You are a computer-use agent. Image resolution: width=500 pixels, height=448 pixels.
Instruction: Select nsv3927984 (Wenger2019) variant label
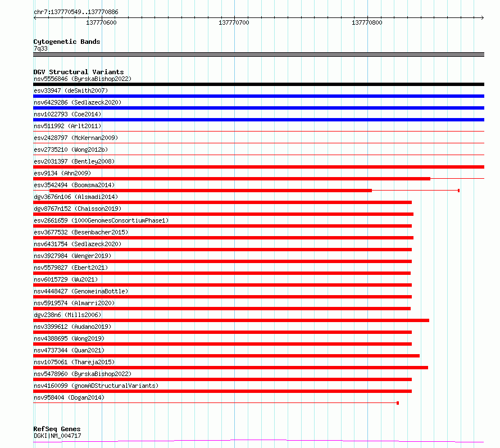coord(72,256)
